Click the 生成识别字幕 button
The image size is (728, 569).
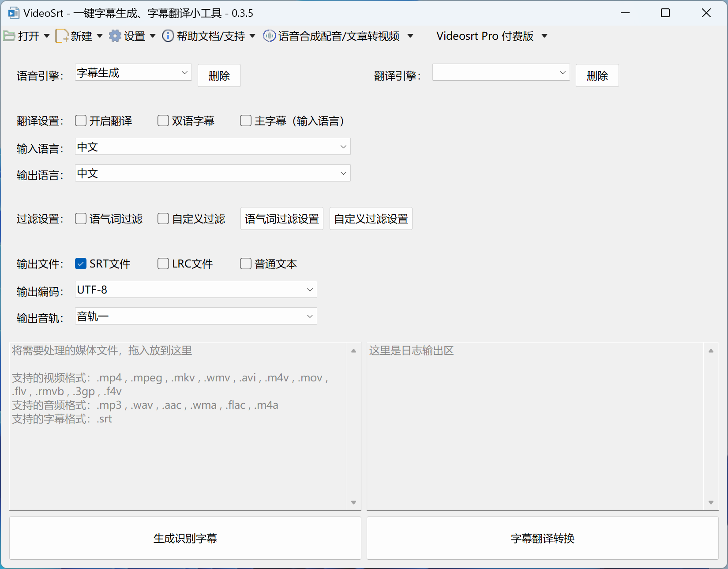(x=185, y=539)
